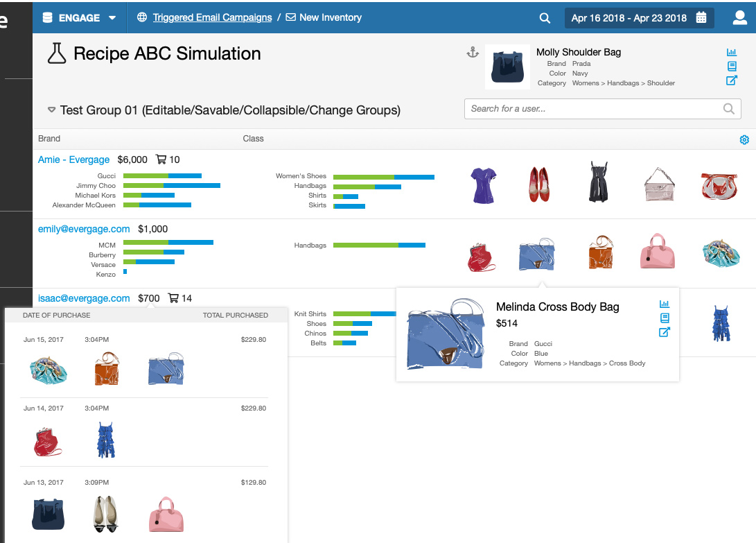Viewport: 756px width, 543px height.
Task: Click the cart icon in isaac's row
Action: click(173, 298)
